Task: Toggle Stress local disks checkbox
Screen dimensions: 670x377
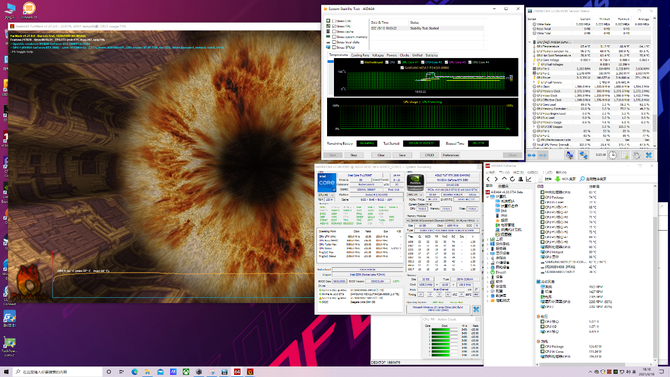Action: tap(335, 42)
